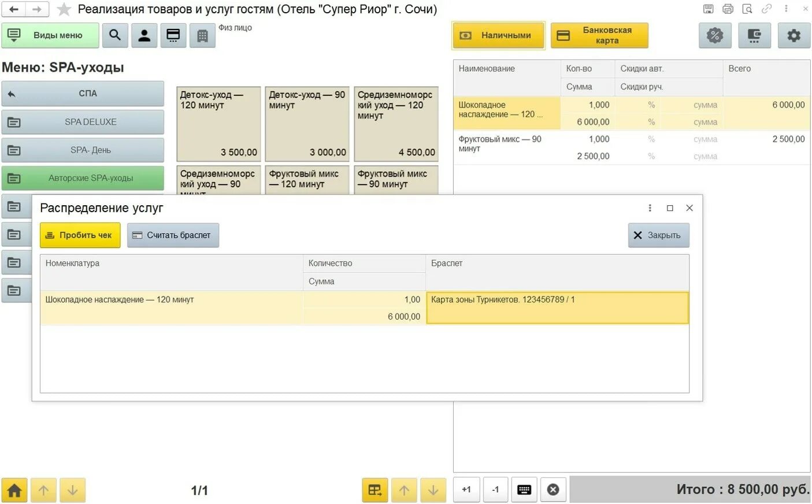Click the Скидки авт. column header
Viewport: 812px width, 504px height.
point(669,69)
